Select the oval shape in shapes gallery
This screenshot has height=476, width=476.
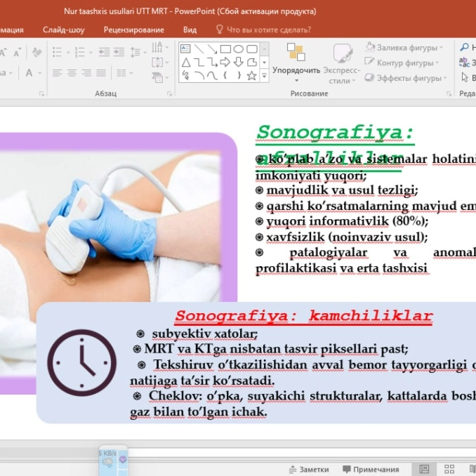coord(239,49)
